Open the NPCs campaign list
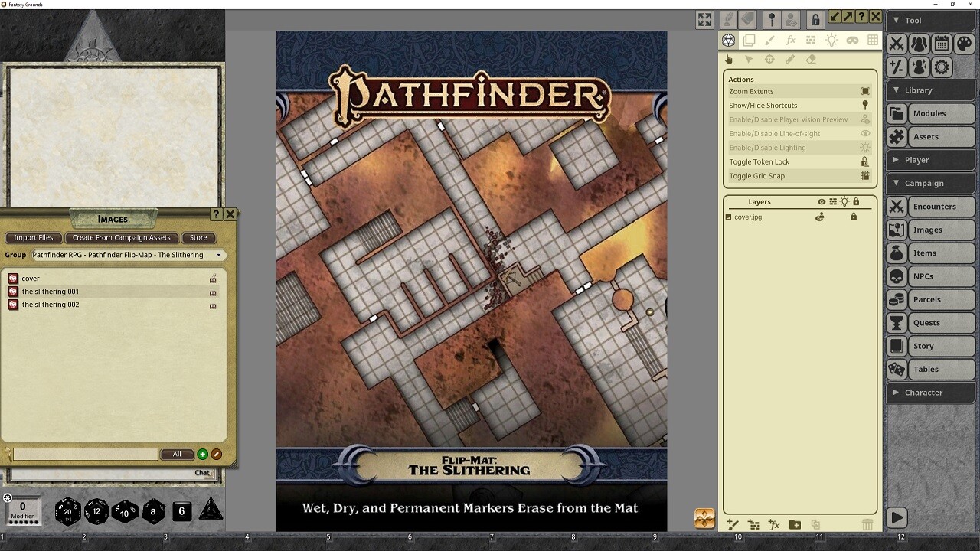 [x=930, y=275]
